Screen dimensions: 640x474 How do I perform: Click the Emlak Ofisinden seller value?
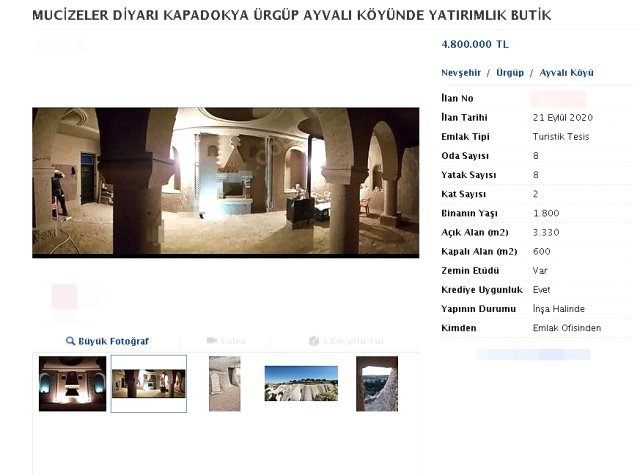coord(567,327)
